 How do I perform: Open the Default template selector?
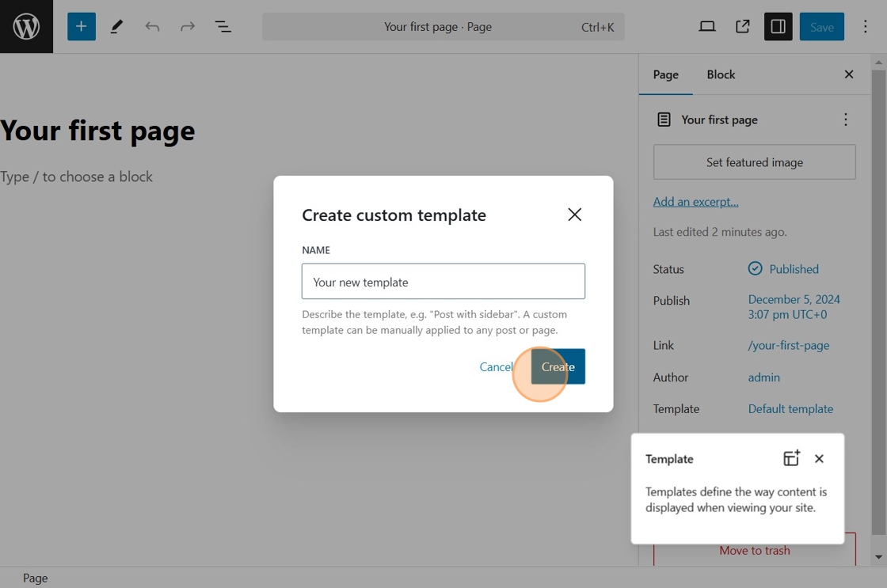click(790, 409)
